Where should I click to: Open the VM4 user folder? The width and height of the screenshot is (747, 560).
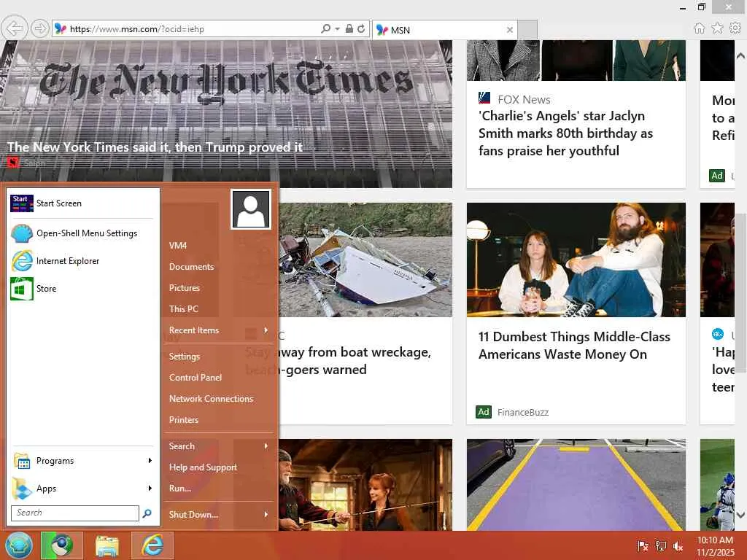coord(219,246)
